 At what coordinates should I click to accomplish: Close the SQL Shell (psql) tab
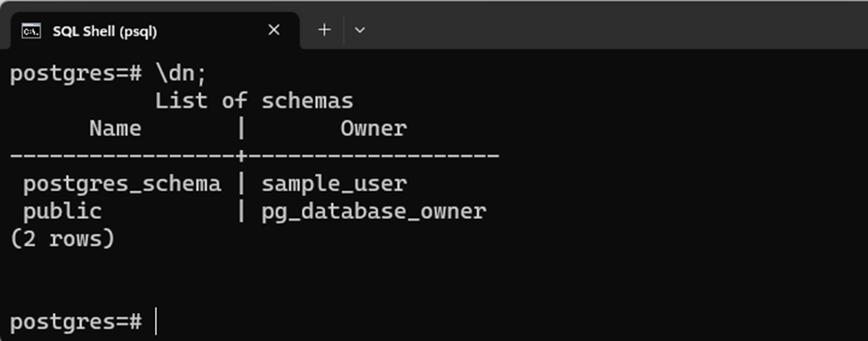(273, 30)
